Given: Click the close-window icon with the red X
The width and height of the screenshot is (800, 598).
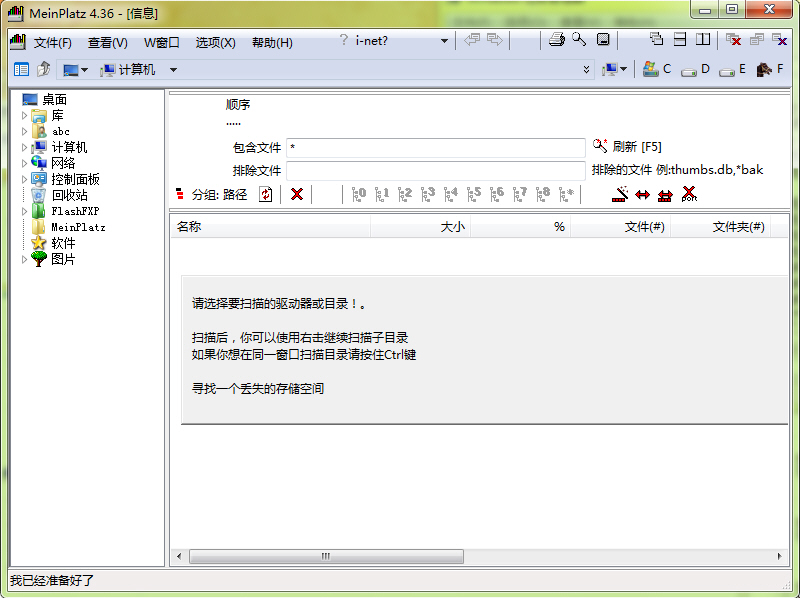Looking at the screenshot, I should (733, 39).
